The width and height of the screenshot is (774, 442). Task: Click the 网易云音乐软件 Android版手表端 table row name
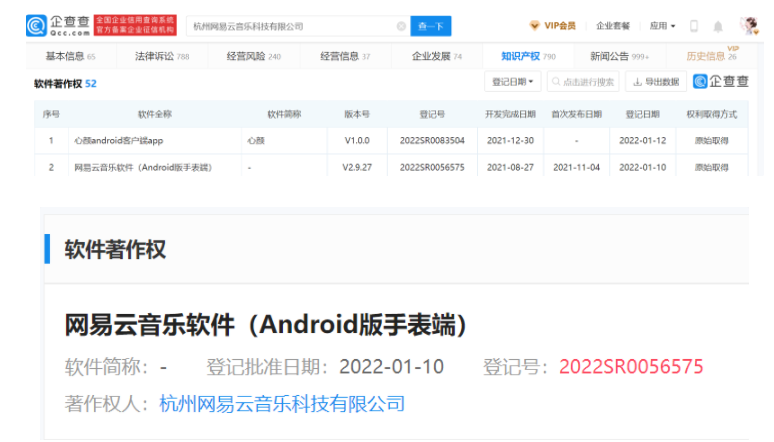tap(143, 167)
